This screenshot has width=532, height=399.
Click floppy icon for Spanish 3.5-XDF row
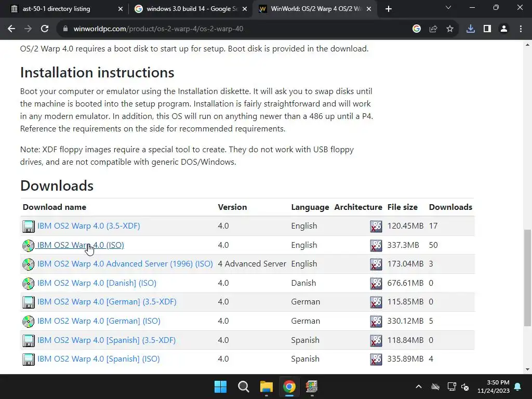29,340
